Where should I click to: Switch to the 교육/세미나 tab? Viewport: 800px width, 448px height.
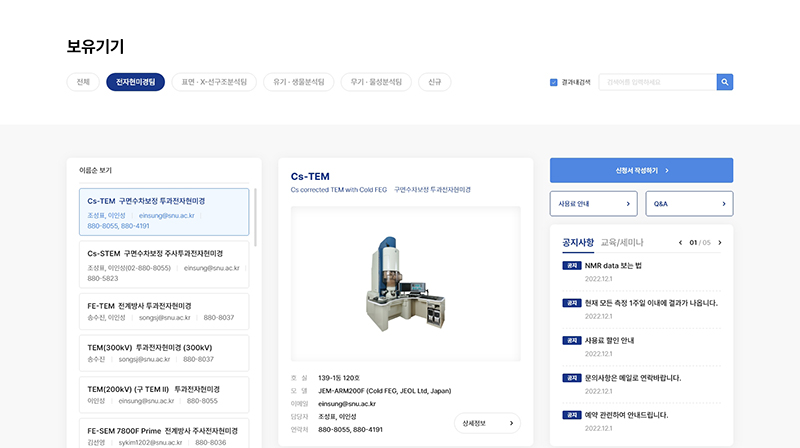tap(621, 242)
